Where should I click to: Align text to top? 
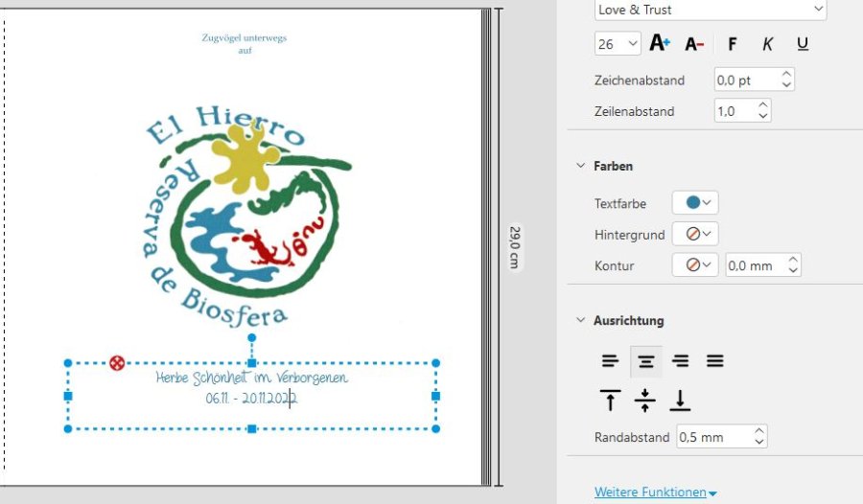610,400
